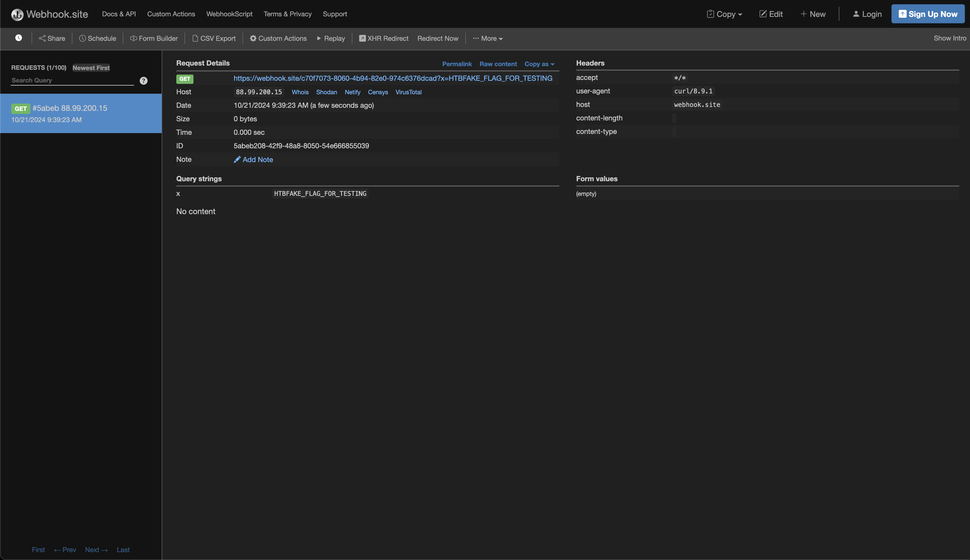Go to Prev page of requests
The width and height of the screenshot is (970, 560).
click(65, 550)
